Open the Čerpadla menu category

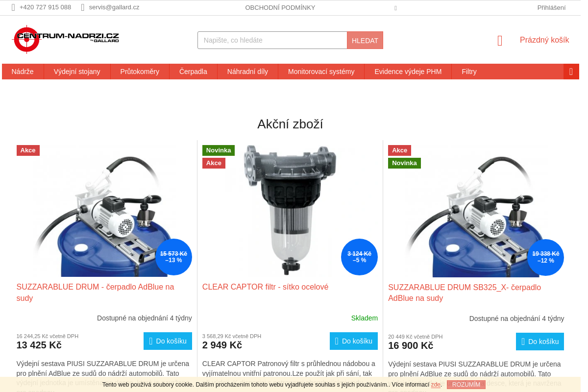pos(193,72)
